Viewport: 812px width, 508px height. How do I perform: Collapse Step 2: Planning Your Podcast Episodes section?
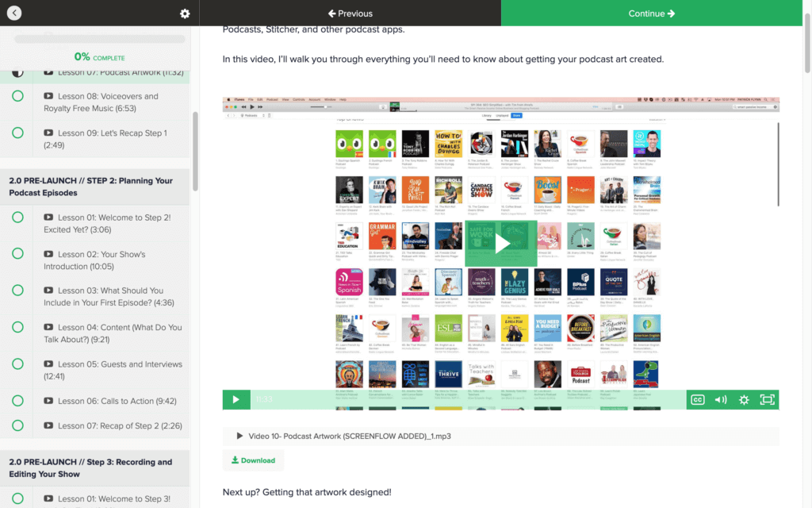coord(95,187)
